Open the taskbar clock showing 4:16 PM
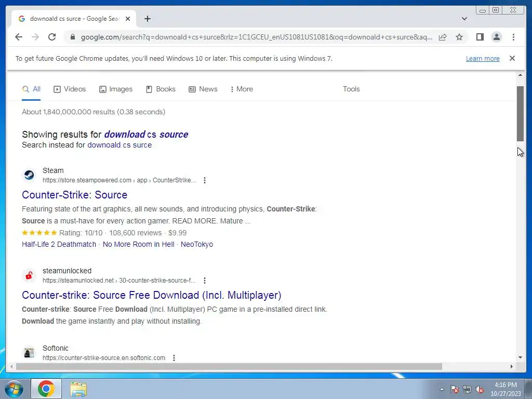The width and height of the screenshot is (532, 399). pos(506,389)
